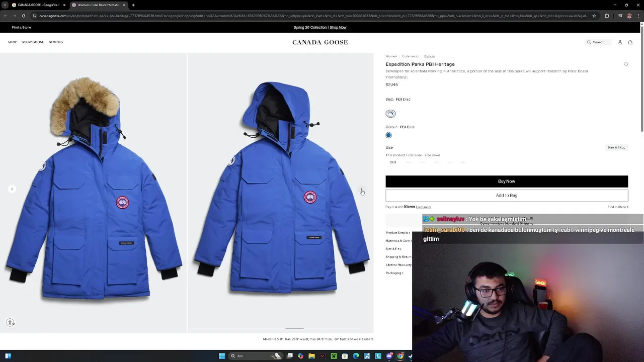Show next product image arrow
The height and width of the screenshot is (362, 644).
point(361,190)
